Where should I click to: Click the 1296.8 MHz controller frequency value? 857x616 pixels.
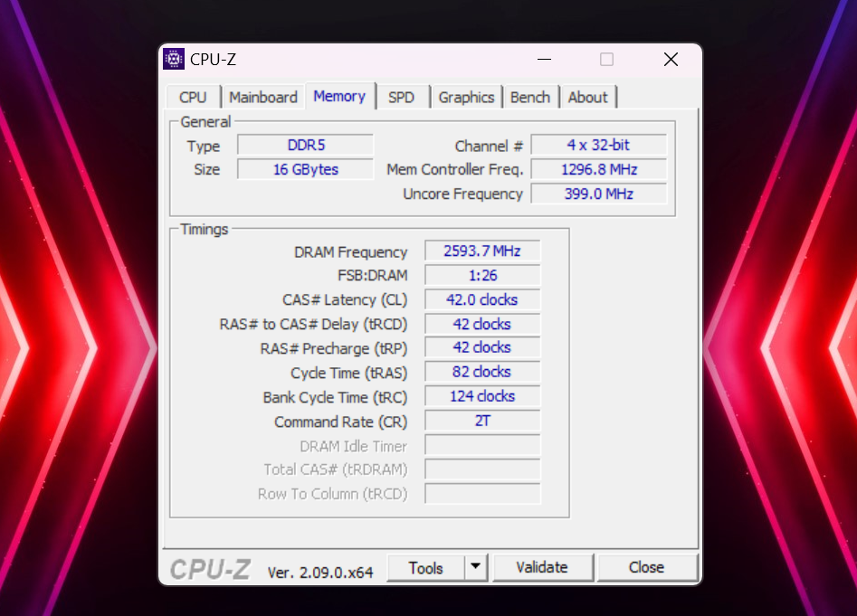[598, 169]
